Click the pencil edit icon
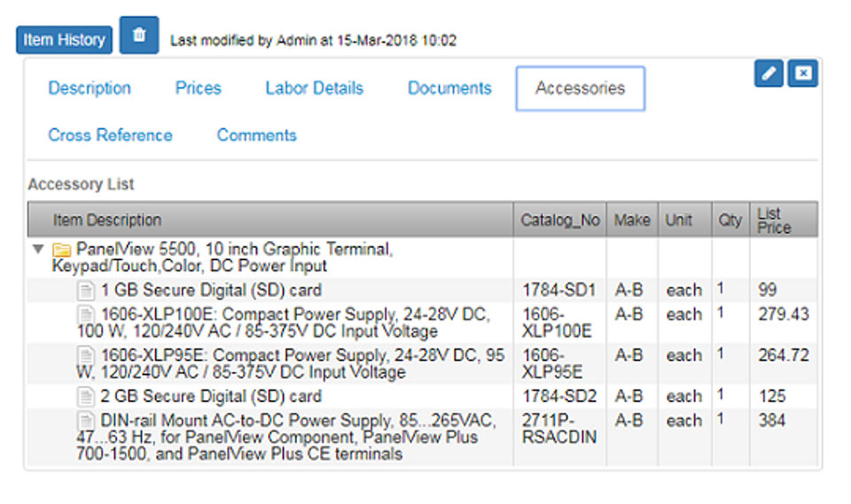The height and width of the screenshot is (504, 851). pyautogui.click(x=769, y=74)
